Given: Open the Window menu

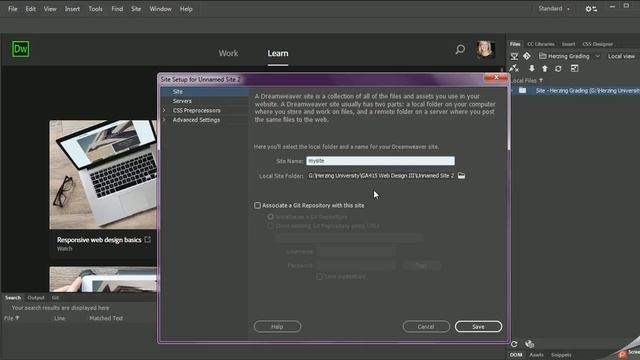Looking at the screenshot, I should pyautogui.click(x=160, y=9).
